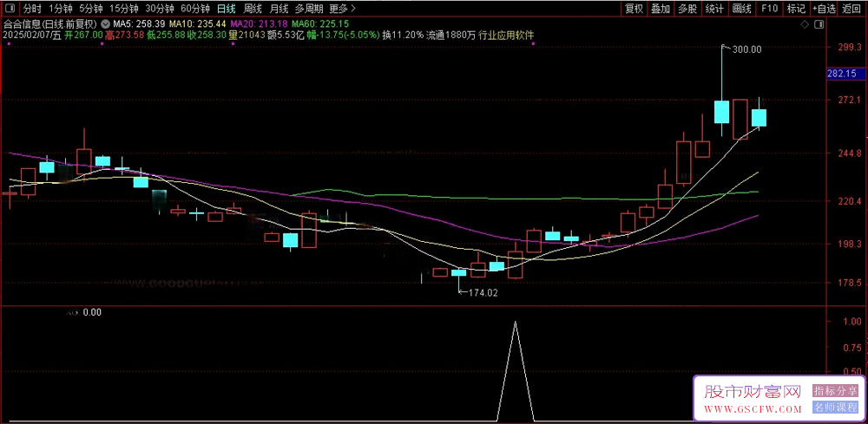The width and height of the screenshot is (868, 424).
Task: Activate the 画线 drawing tool
Action: tap(741, 8)
